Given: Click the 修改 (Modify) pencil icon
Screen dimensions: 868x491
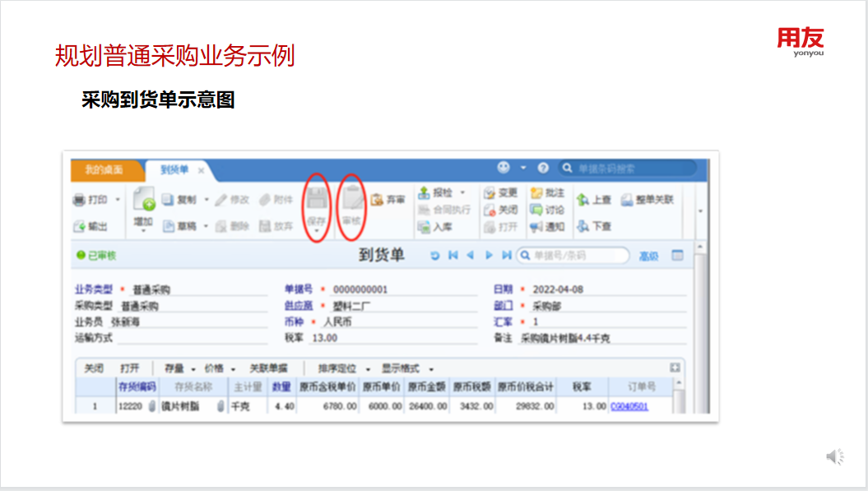Looking at the screenshot, I should pyautogui.click(x=221, y=200).
